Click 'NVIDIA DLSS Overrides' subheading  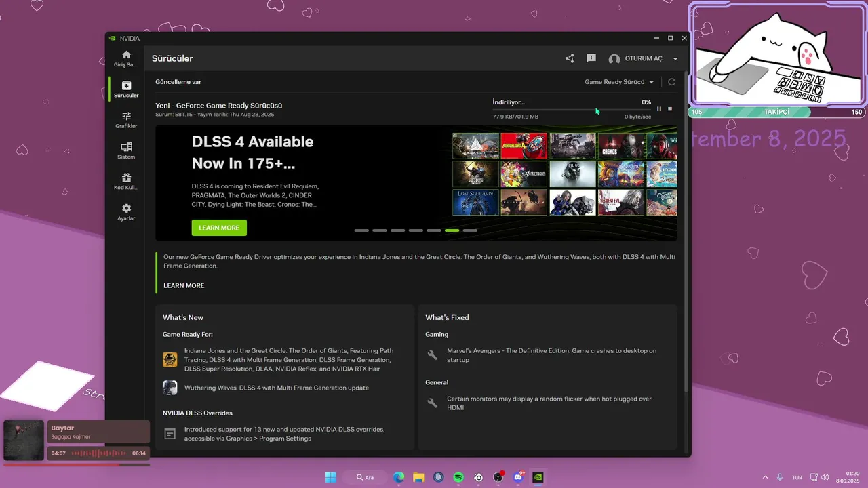197,413
